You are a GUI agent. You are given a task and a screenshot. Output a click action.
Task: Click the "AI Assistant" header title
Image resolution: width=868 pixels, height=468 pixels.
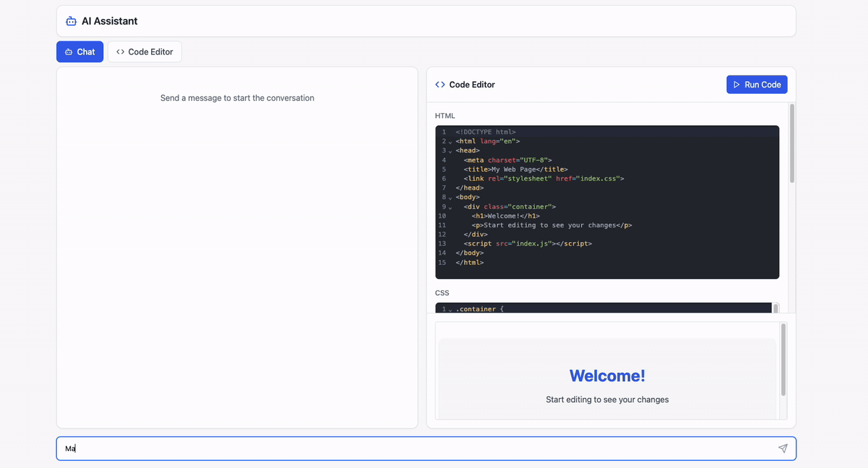[109, 21]
